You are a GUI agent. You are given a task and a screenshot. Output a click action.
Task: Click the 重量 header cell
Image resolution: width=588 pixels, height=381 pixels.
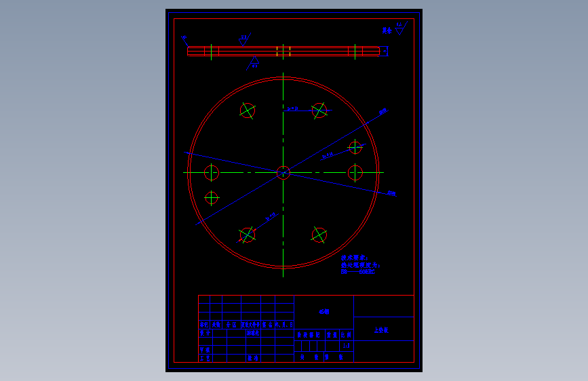coord(332,335)
